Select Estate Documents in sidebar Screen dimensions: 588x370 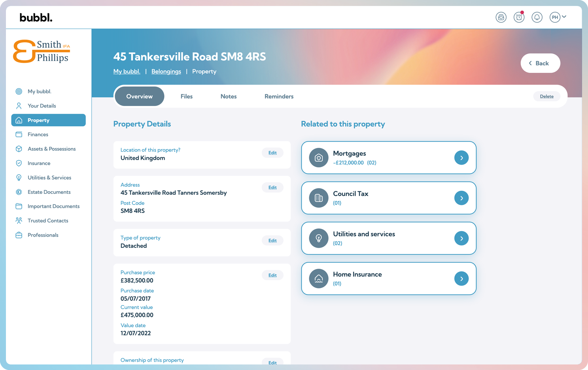[49, 192]
